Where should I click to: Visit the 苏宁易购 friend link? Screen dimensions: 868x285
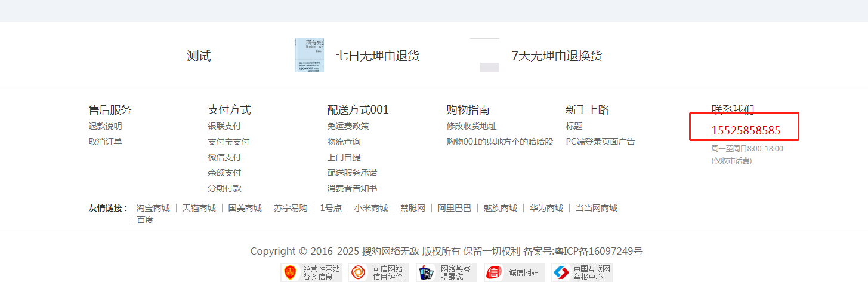coord(291,208)
